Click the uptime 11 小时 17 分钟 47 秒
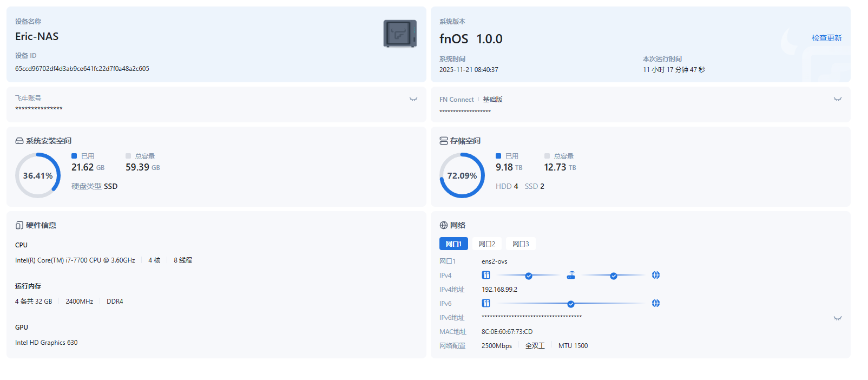This screenshot has height=380, width=868. pyautogui.click(x=674, y=70)
